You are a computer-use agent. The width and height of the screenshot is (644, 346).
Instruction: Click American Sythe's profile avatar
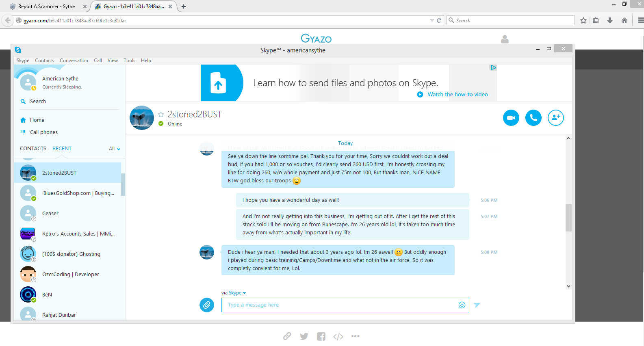point(28,82)
